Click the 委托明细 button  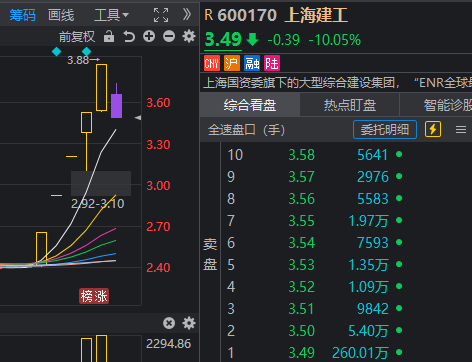point(385,130)
